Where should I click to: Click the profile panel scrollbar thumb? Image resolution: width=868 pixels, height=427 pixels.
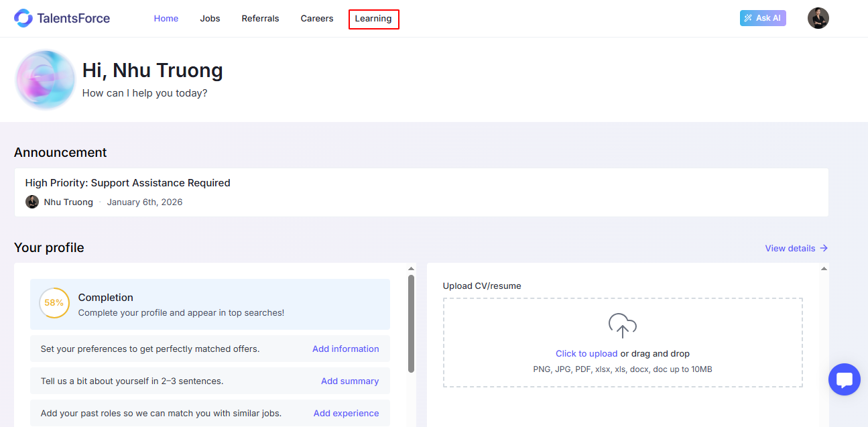point(412,323)
